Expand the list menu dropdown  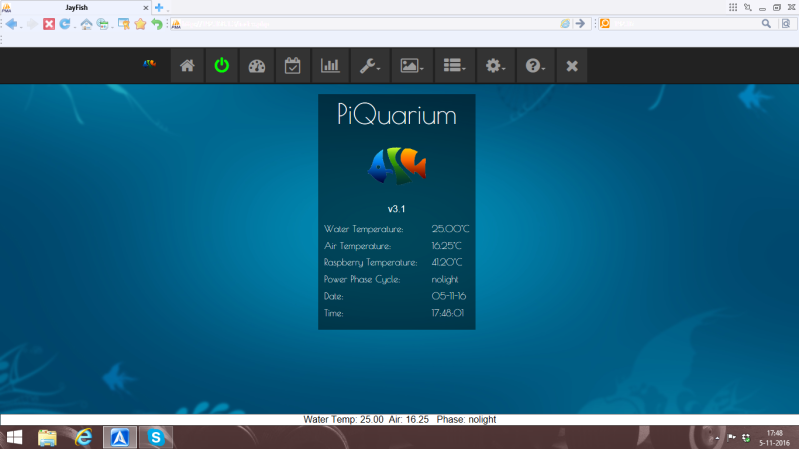(454, 66)
